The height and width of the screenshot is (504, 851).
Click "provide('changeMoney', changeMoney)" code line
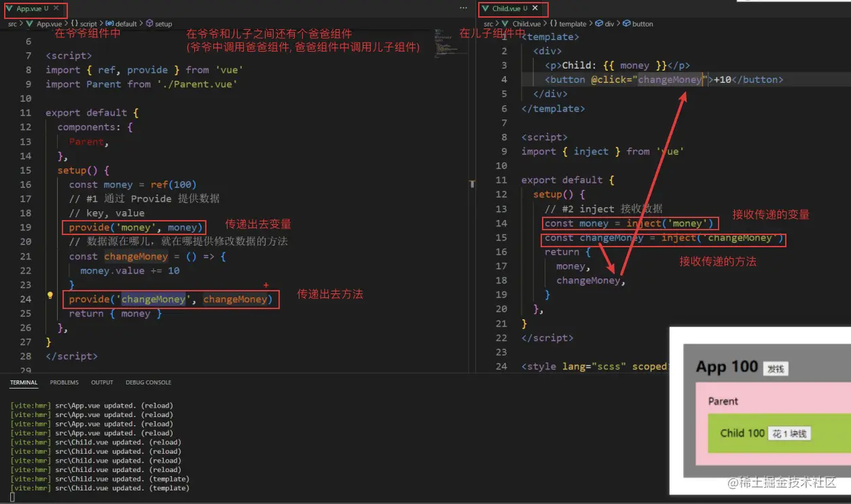170,300
